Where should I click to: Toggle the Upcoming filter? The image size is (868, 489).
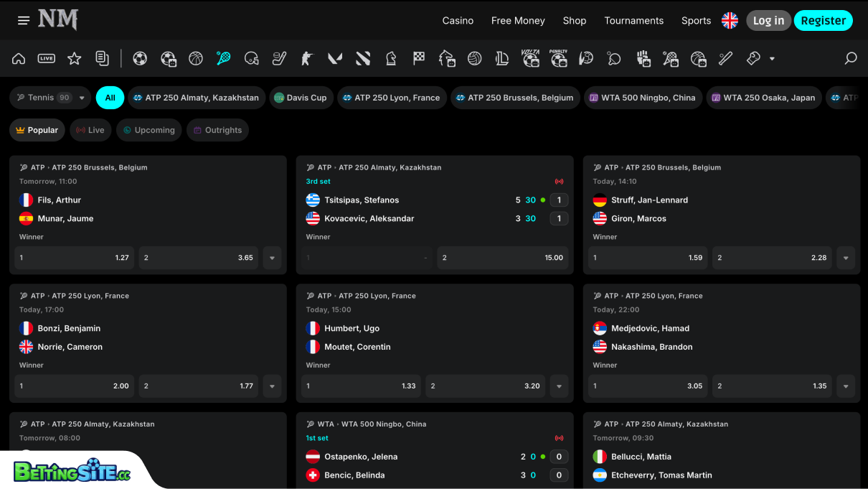148,130
